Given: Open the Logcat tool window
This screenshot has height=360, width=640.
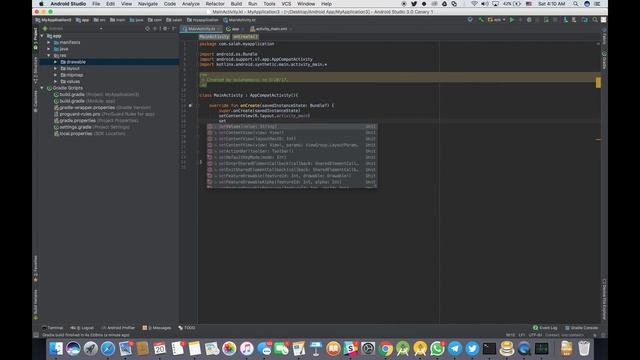Looking at the screenshot, I should 82,328.
